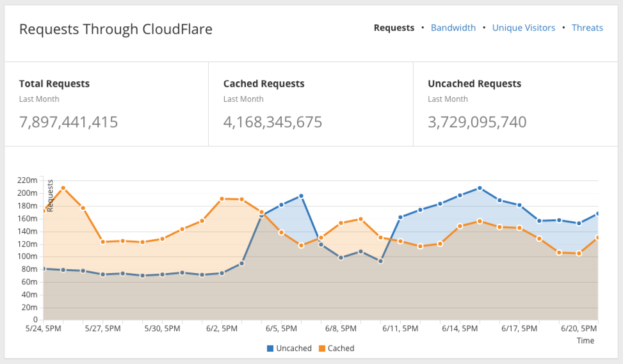Click the Requests Through CloudFlare heading

(x=116, y=29)
